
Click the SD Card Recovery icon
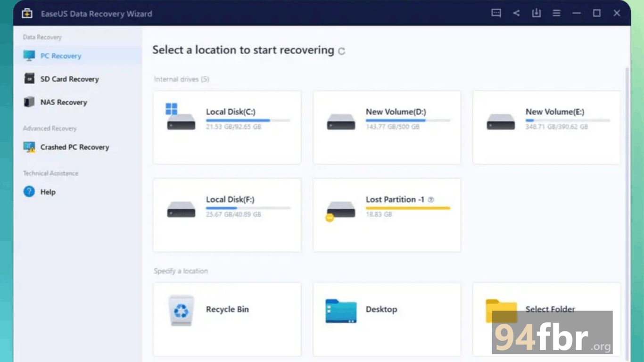(x=29, y=79)
